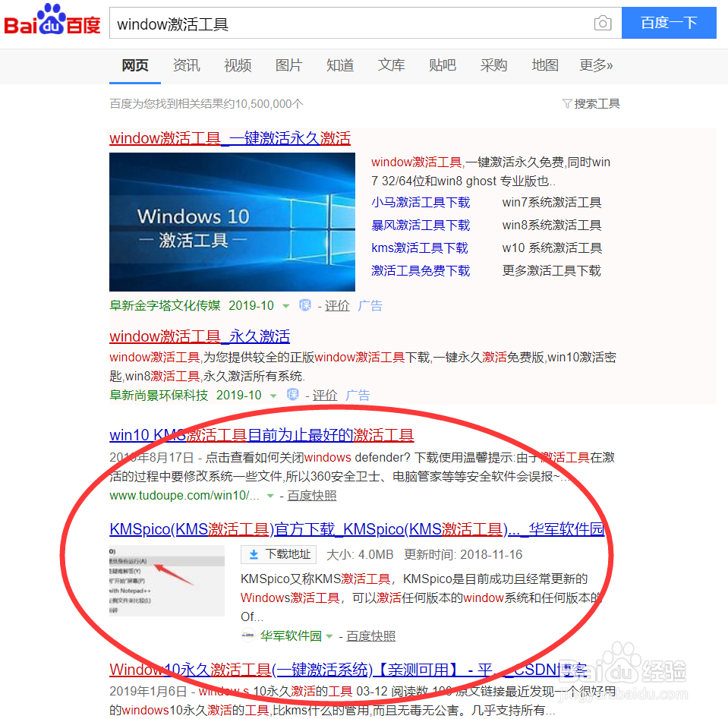The image size is (728, 719).
Task: Expand dropdown arrow after tudoupe.com URL
Action: 270,496
